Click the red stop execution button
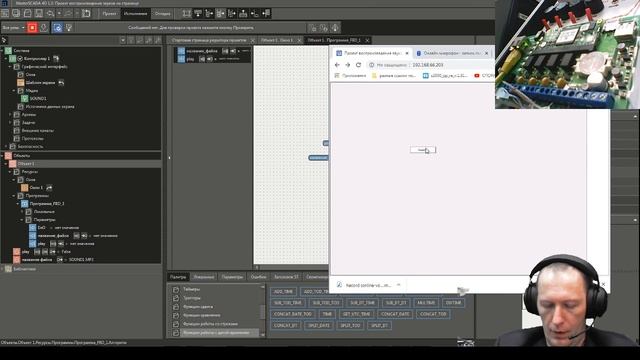Viewport: 640px width, 360px height. pyautogui.click(x=32, y=28)
